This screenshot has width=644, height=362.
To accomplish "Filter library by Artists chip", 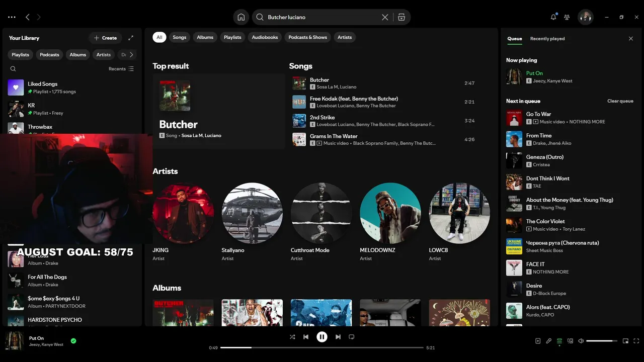I will [x=104, y=55].
